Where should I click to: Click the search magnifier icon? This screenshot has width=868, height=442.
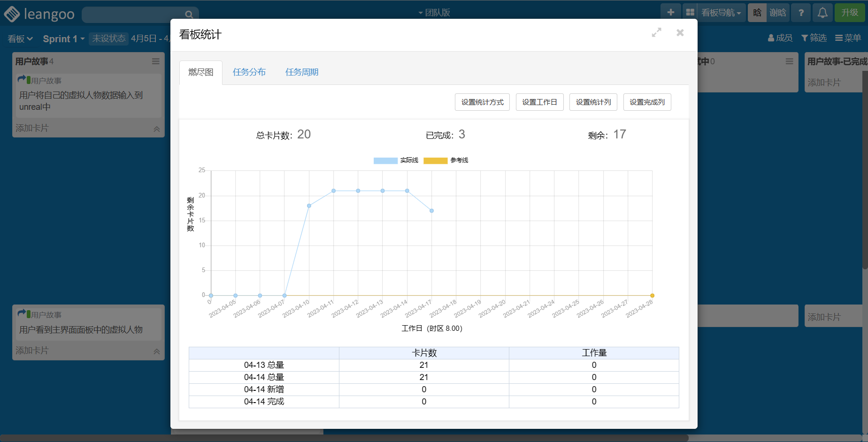point(189,15)
